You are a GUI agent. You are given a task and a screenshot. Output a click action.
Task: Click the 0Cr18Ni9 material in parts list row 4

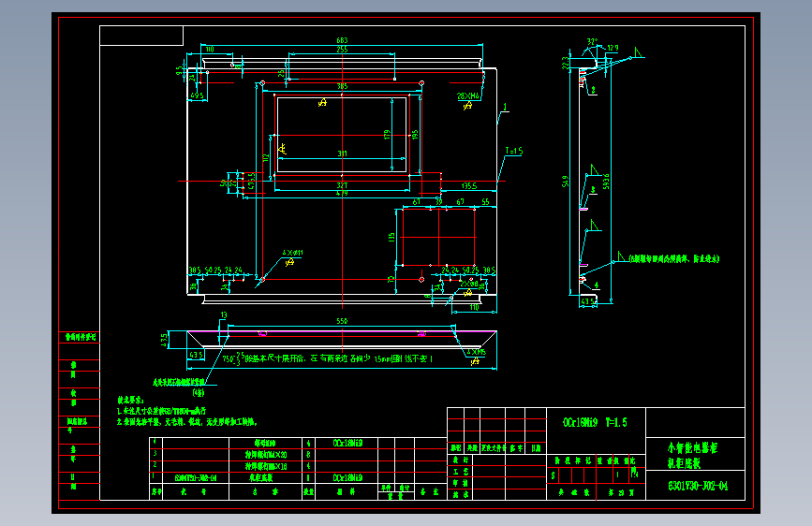tap(347, 443)
